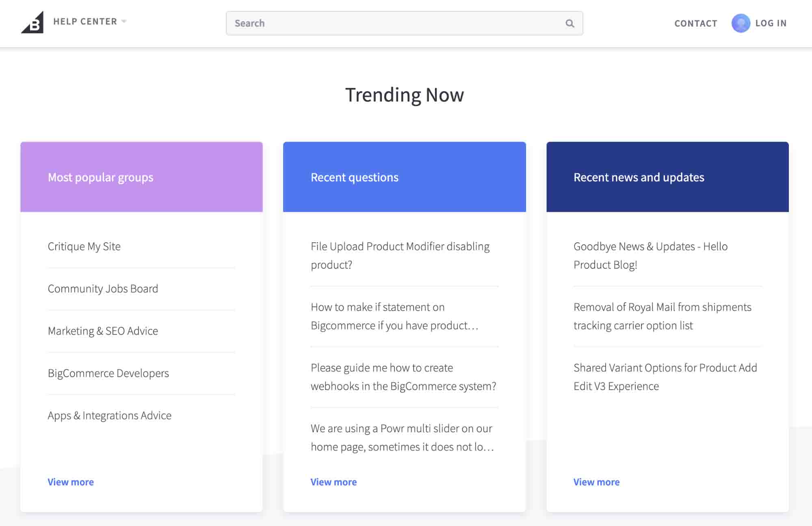Select Apps & Integrations Advice group

(109, 415)
